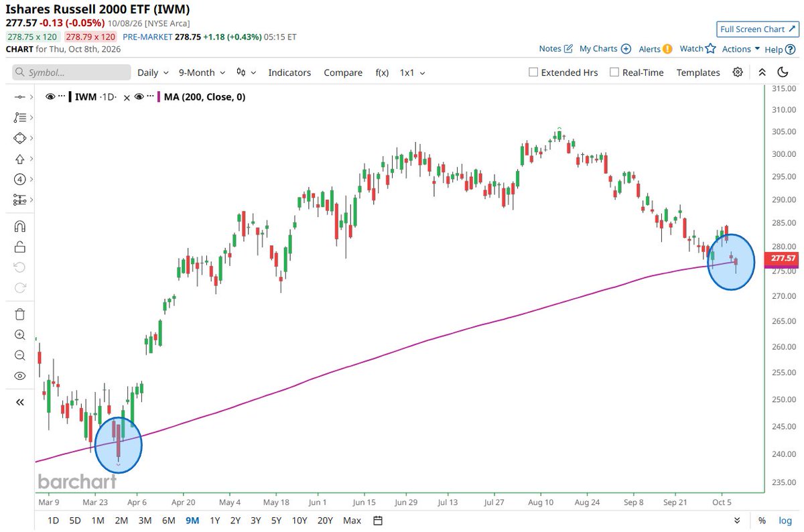
Task: Open IWM series more options dots
Action: (x=62, y=97)
